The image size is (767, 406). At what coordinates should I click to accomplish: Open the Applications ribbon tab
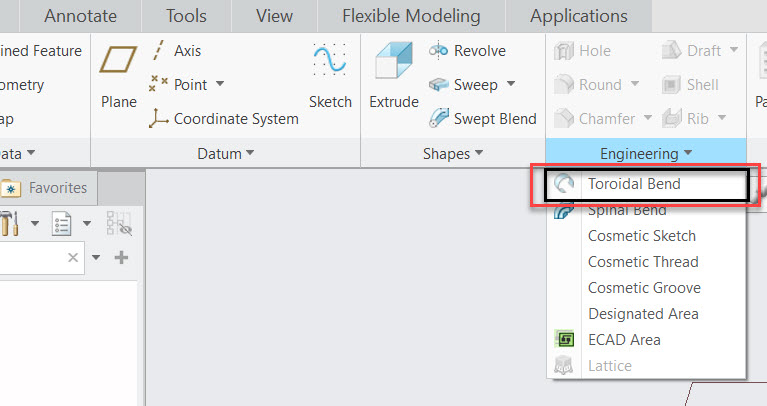coord(579,16)
